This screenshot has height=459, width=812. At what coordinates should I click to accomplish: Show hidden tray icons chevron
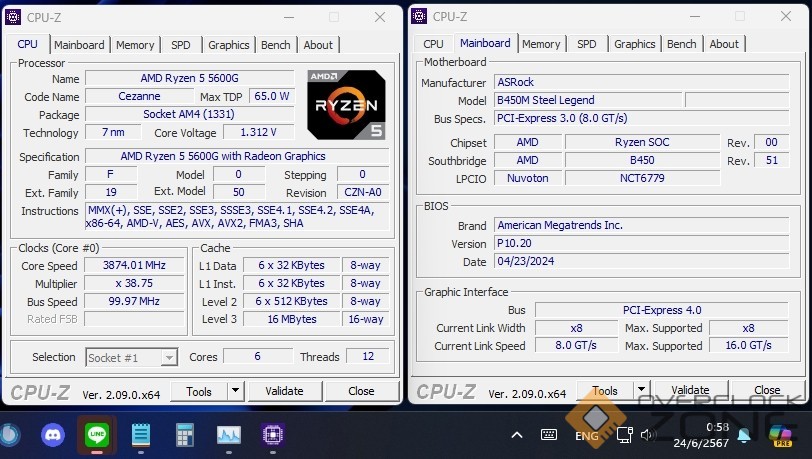pyautogui.click(x=517, y=435)
